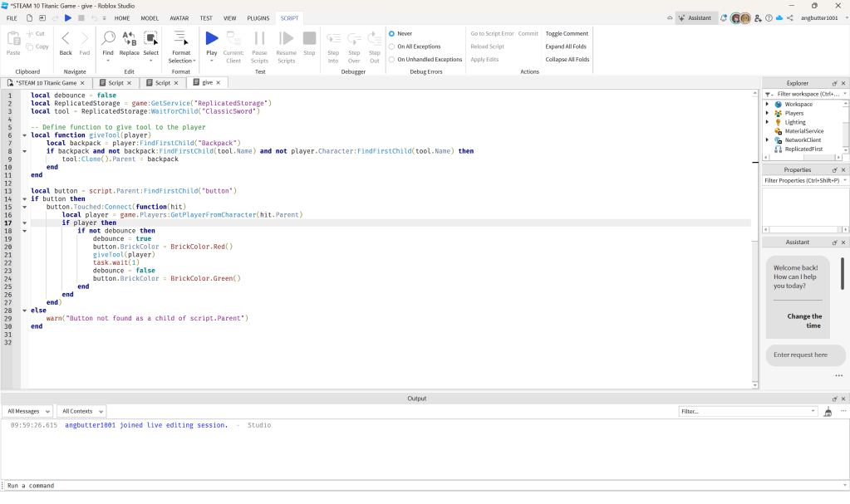The image size is (850, 504).
Task: Select On Unhandled Exceptions radio button
Action: tap(392, 60)
